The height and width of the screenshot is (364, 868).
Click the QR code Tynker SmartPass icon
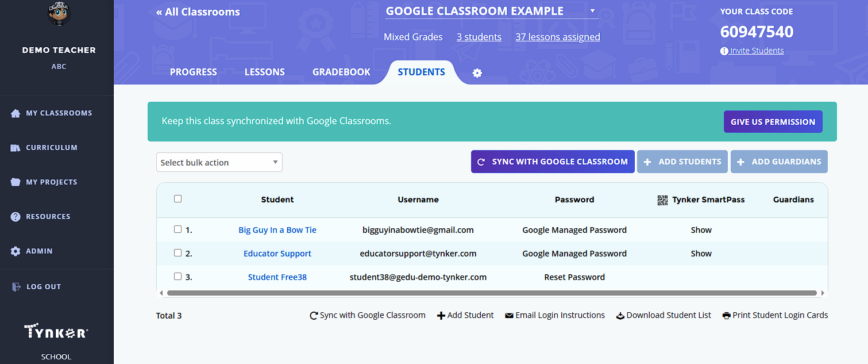coord(662,200)
